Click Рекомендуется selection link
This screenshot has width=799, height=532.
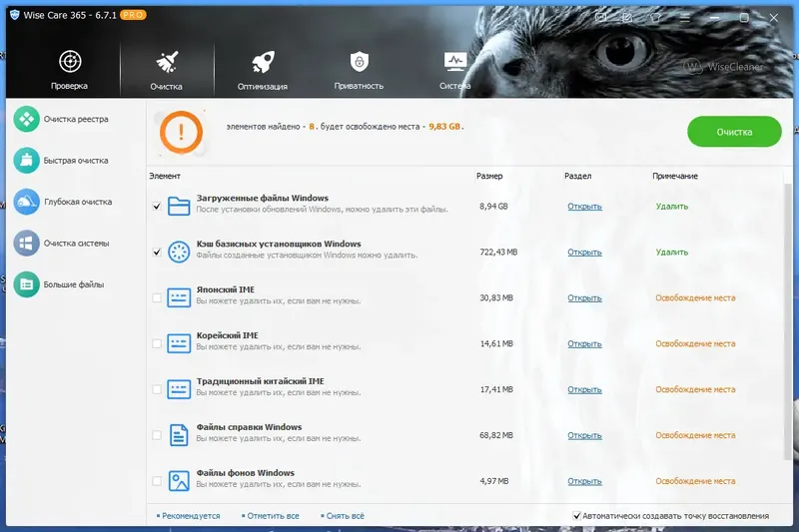(189, 516)
